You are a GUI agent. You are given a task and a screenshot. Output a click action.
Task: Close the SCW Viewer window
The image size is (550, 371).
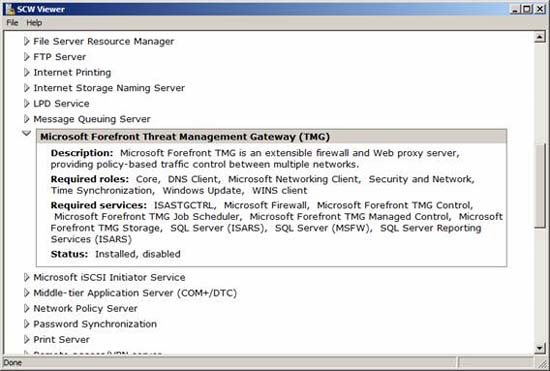[x=539, y=9]
